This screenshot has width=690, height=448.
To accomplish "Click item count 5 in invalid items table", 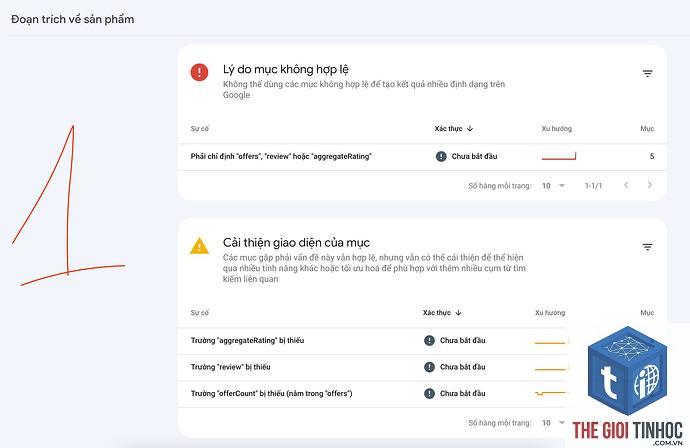I will 652,156.
